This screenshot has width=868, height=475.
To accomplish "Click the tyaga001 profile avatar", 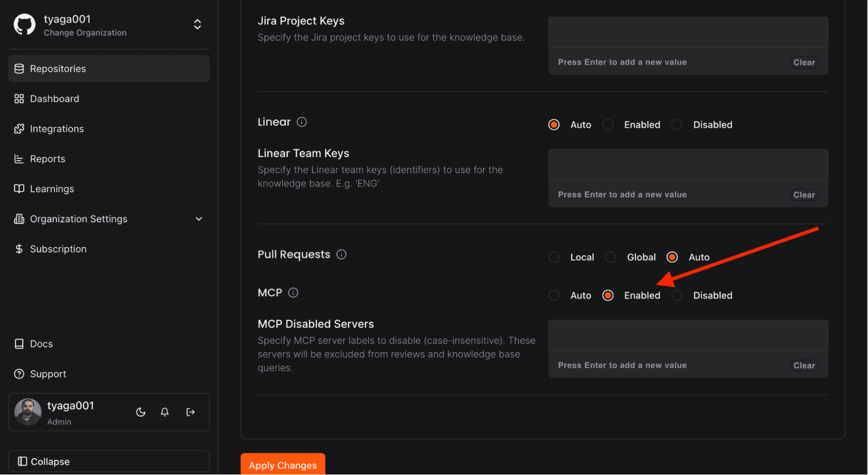I will [28, 412].
